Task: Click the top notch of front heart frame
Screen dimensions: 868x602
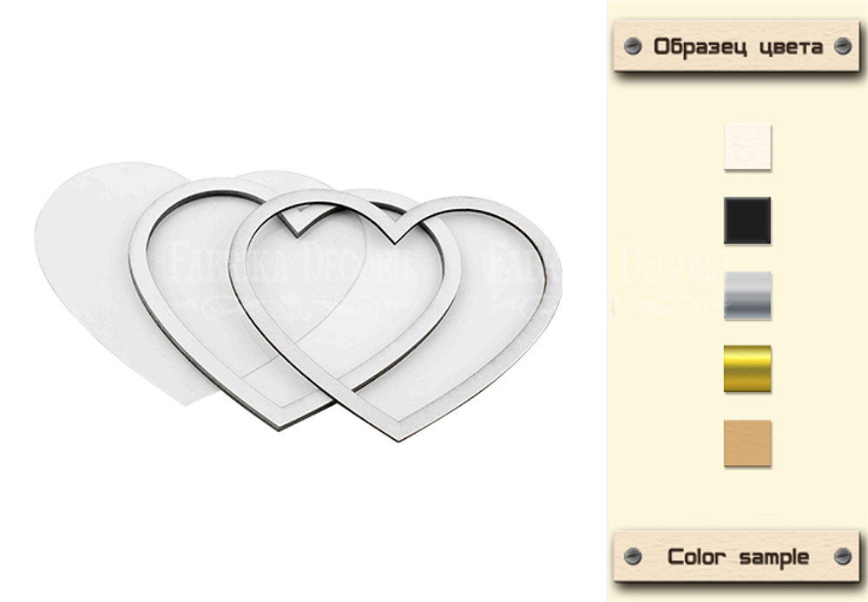Action: (395, 235)
